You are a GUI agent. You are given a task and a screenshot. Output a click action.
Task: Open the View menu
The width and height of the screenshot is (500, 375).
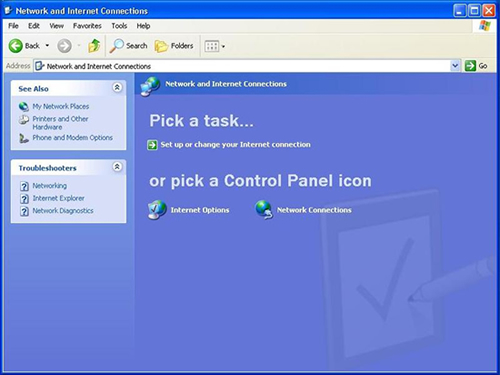pos(56,26)
